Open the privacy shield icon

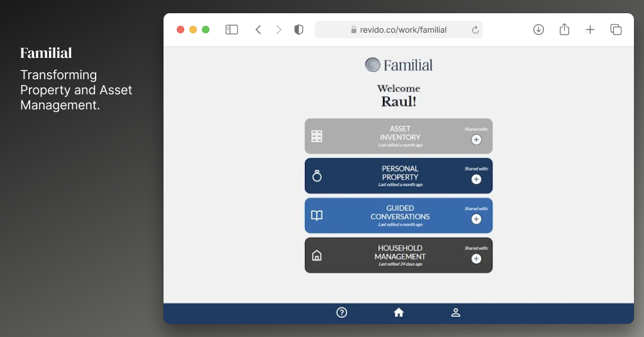coord(299,30)
